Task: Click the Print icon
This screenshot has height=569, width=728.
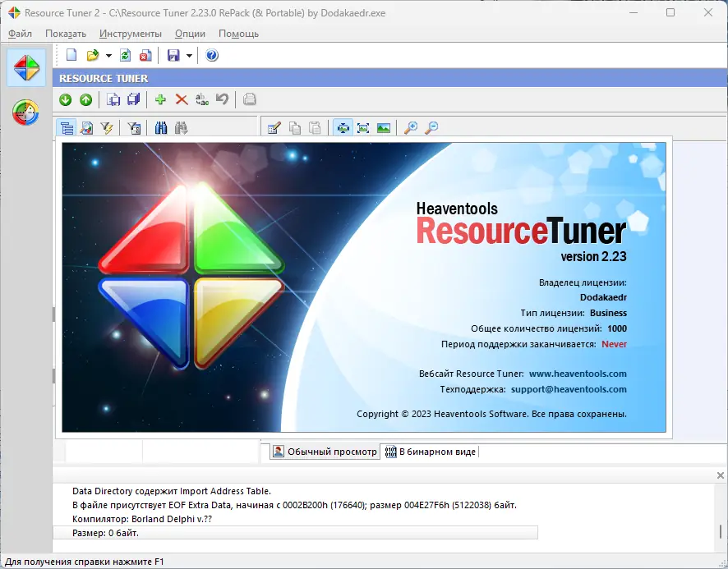Action: [x=249, y=99]
